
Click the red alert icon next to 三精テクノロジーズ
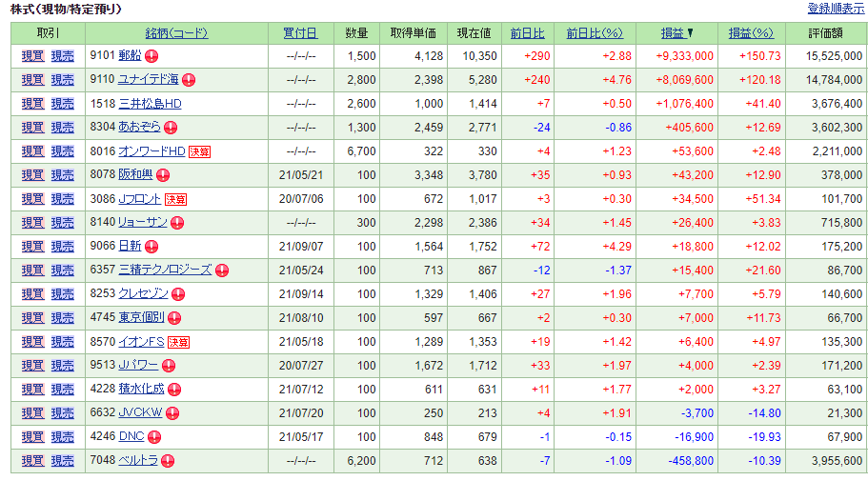click(222, 271)
